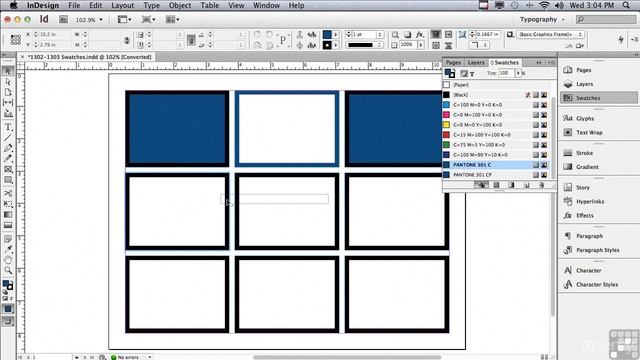Image resolution: width=640 pixels, height=360 pixels.
Task: Toggle formatting affects container in Swatches panel
Action: click(x=464, y=73)
